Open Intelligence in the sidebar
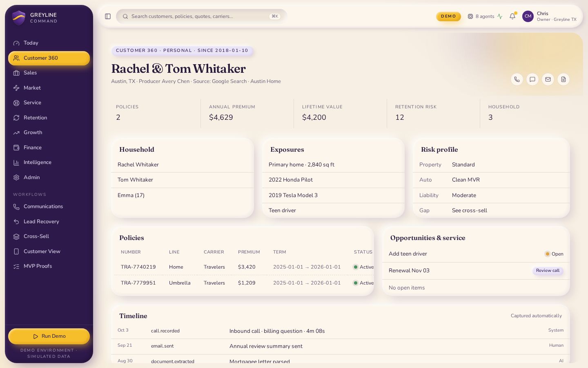Image resolution: width=588 pixels, height=368 pixels. (49, 162)
